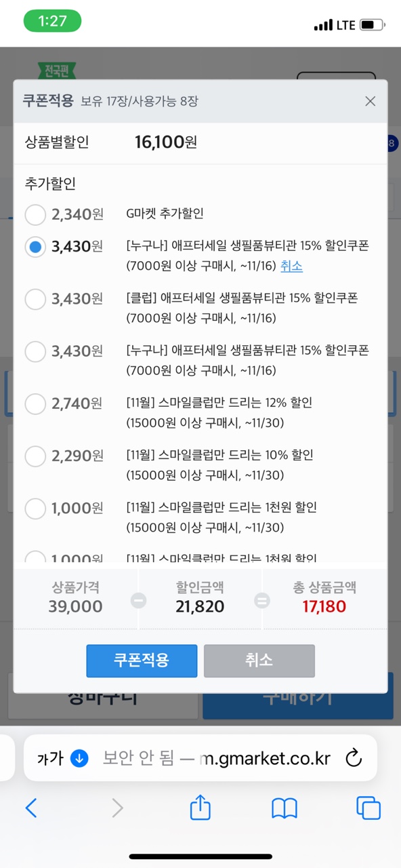Screen dimensions: 401x868
Task: Select the third 애프터세일 3,430원 [누구나] coupon radio
Action: tap(35, 352)
